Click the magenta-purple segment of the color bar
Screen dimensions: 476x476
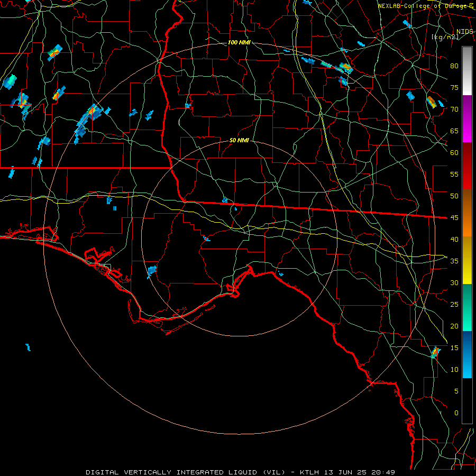pos(467,118)
